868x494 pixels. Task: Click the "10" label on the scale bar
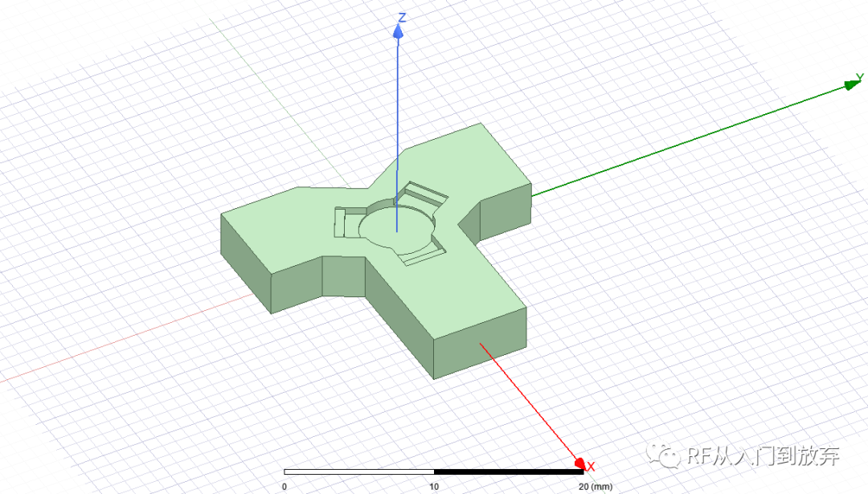click(x=433, y=487)
